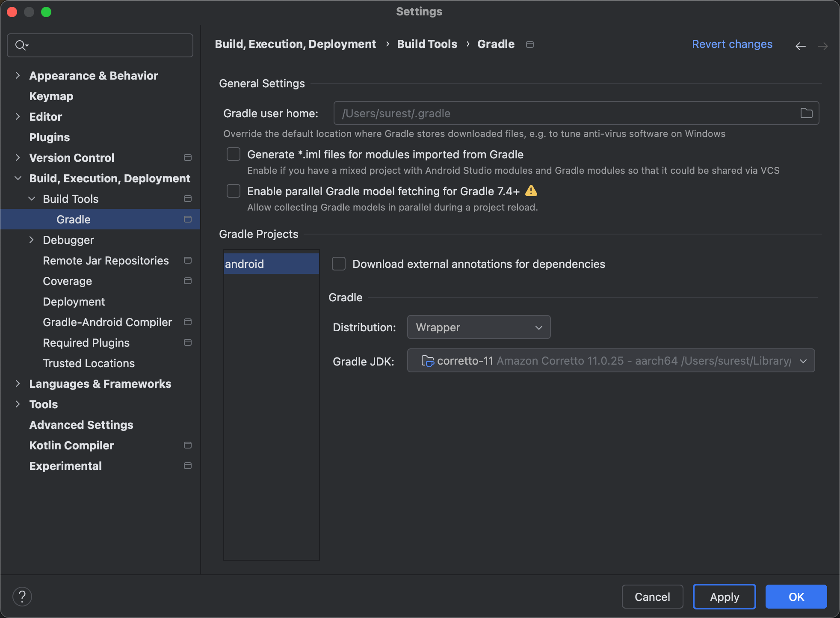Go forward with the right arrow icon
The height and width of the screenshot is (618, 840).
click(822, 45)
